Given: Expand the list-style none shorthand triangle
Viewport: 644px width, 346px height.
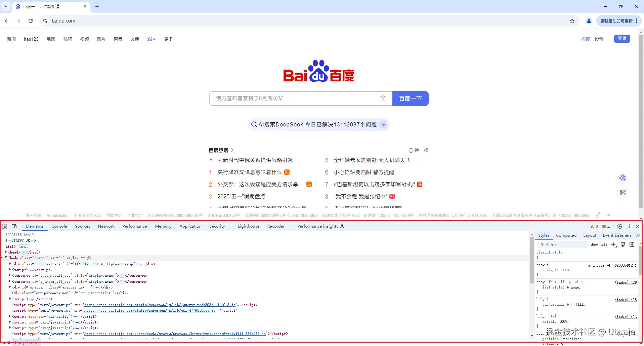Looking at the screenshot, I should pyautogui.click(x=568, y=287).
